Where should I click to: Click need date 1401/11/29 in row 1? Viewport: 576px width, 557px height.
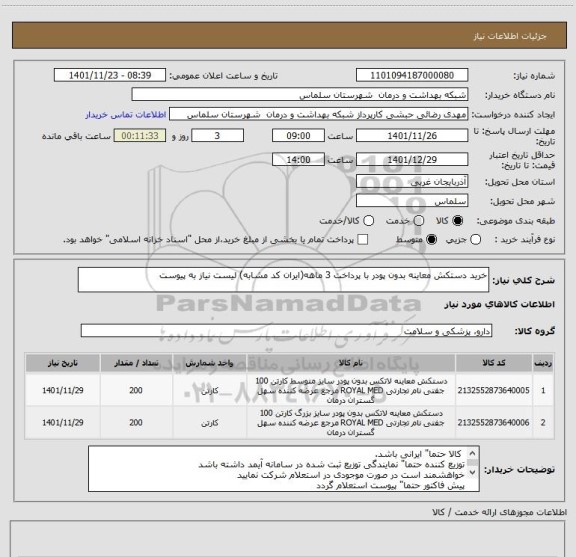point(62,390)
